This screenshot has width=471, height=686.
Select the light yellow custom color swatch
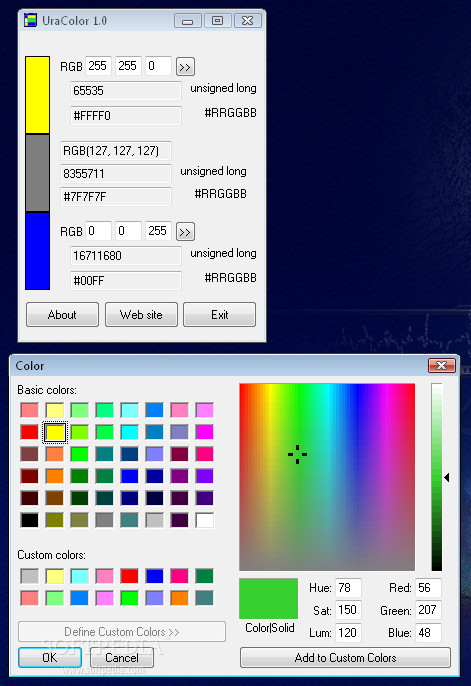point(55,576)
